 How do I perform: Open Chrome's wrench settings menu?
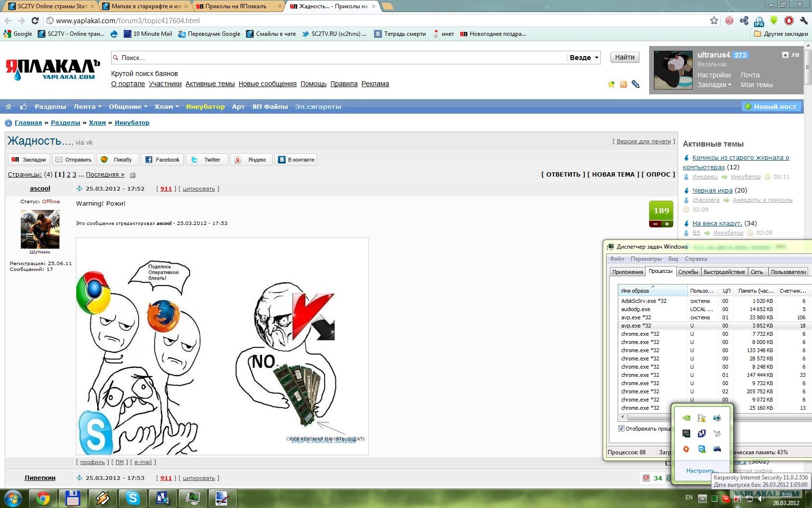(803, 20)
